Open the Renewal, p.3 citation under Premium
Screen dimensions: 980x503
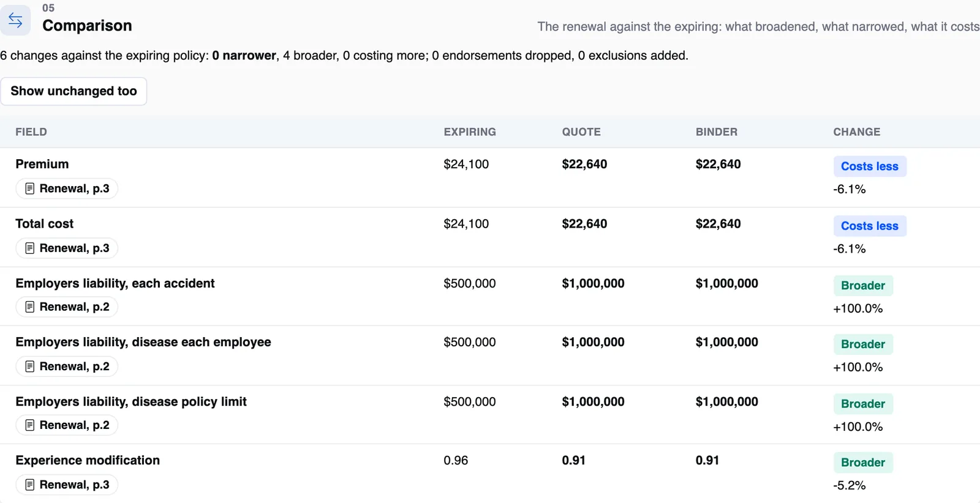(67, 188)
